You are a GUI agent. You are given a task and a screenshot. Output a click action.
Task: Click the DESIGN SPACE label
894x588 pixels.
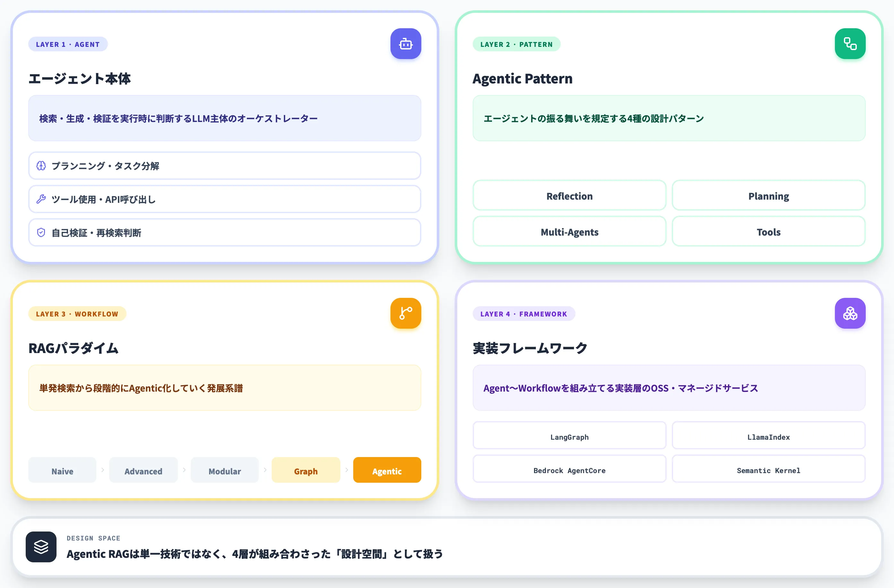point(93,538)
